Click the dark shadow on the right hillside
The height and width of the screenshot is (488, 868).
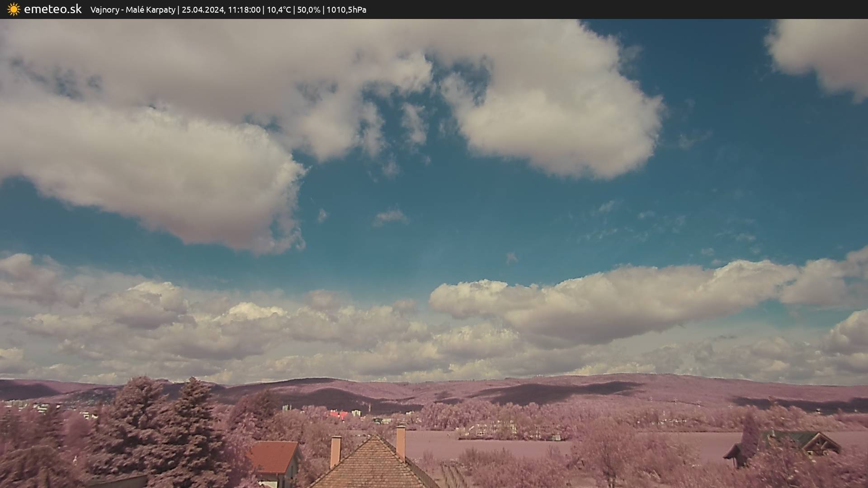552,392
